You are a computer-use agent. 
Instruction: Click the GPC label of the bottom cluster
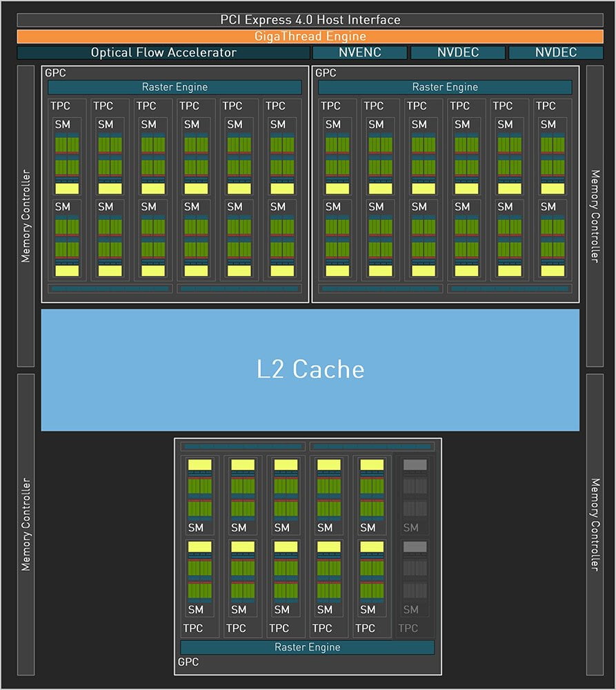point(188,662)
